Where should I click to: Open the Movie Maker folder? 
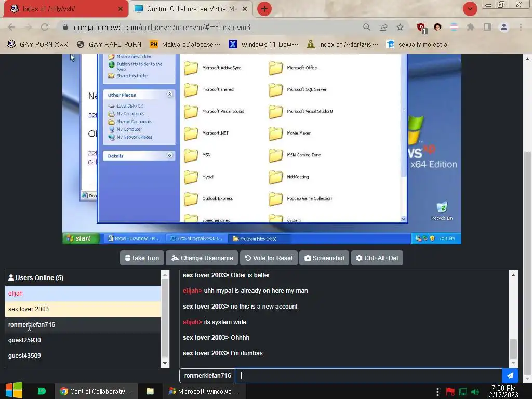[x=289, y=134]
